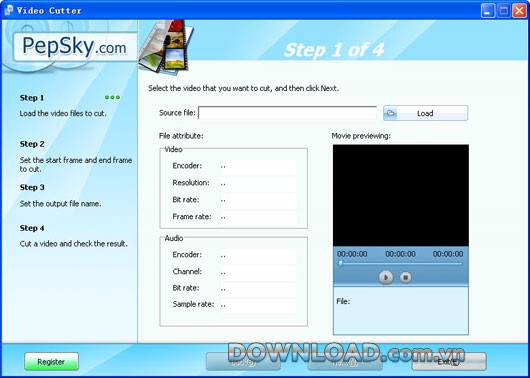Click the Audio group's 'Bit rate:' label
Image resolution: width=530 pixels, height=378 pixels.
[x=186, y=288]
